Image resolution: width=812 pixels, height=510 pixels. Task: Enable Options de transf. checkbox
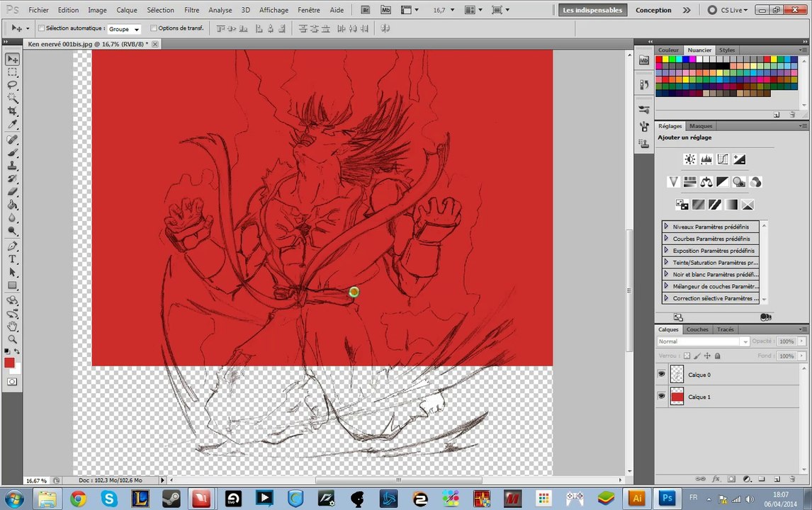click(x=153, y=28)
